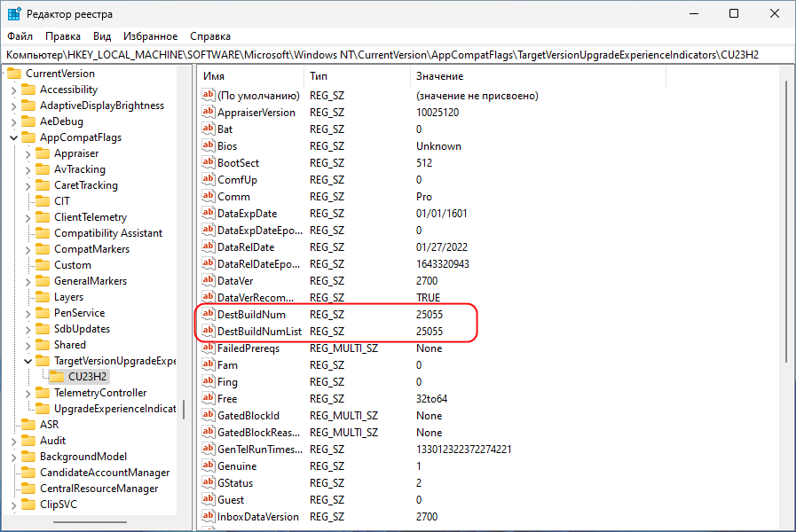The image size is (796, 532).
Task: Collapse the TargetVersionUpgradeExperienceIndicators key
Action: tap(28, 361)
